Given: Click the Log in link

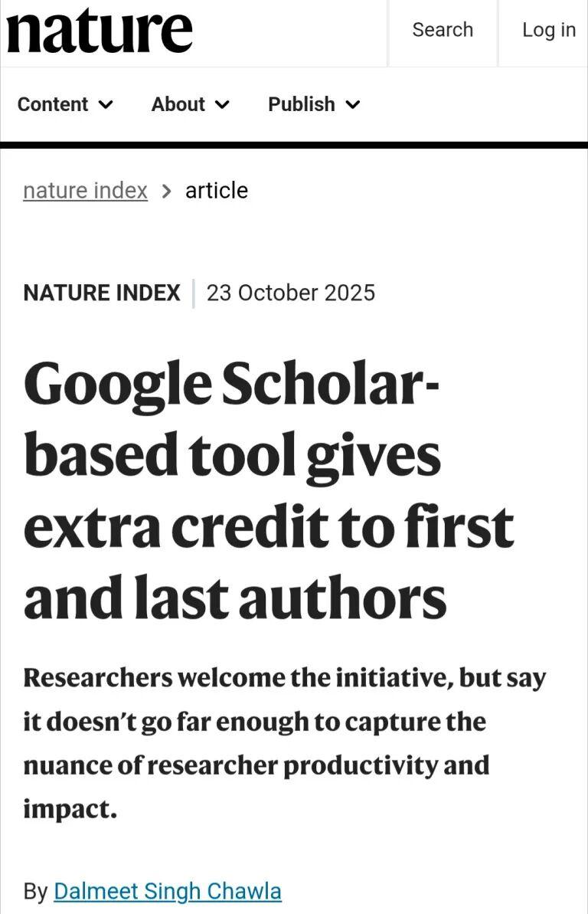Looking at the screenshot, I should point(548,30).
